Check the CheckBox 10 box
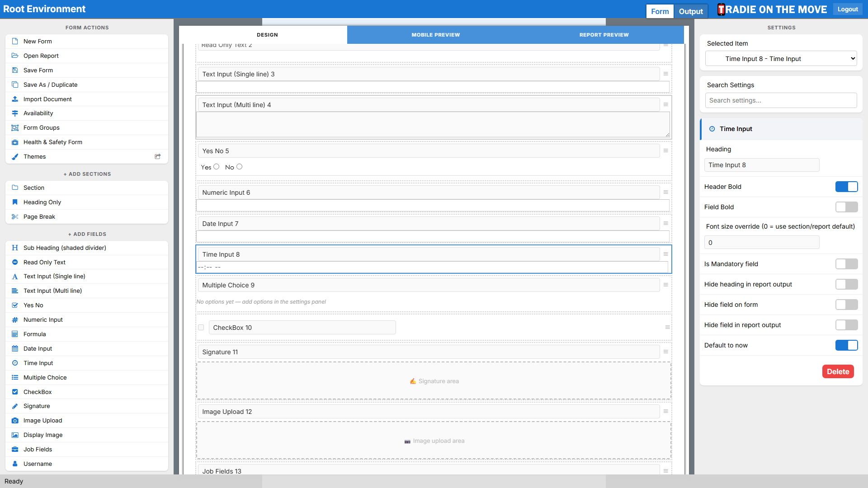Screen dimensions: 868x488 tap(201, 328)
